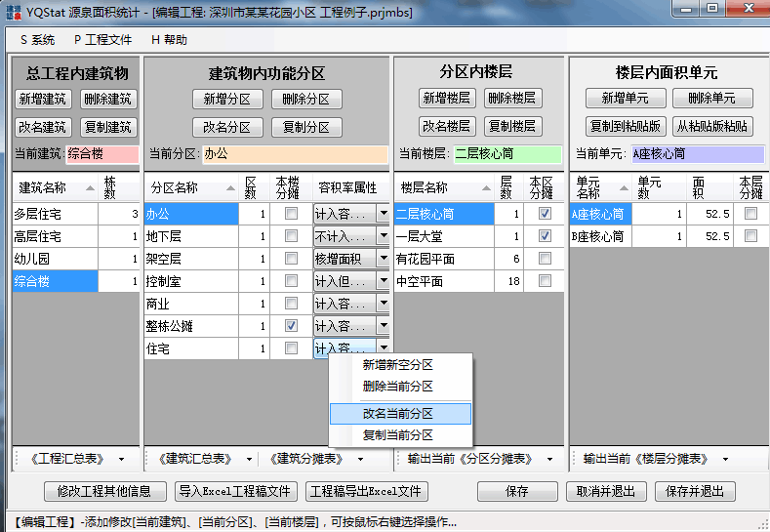Expand the 《建筑分摊表》 dropdown arrow

360,460
